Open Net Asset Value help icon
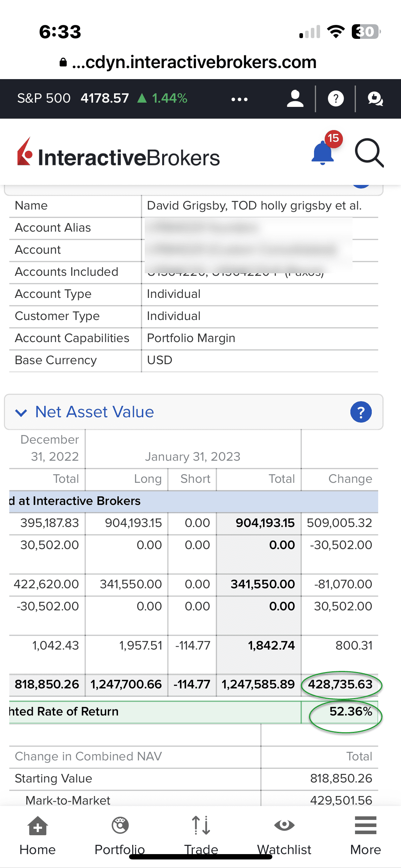401x868 pixels. click(361, 412)
